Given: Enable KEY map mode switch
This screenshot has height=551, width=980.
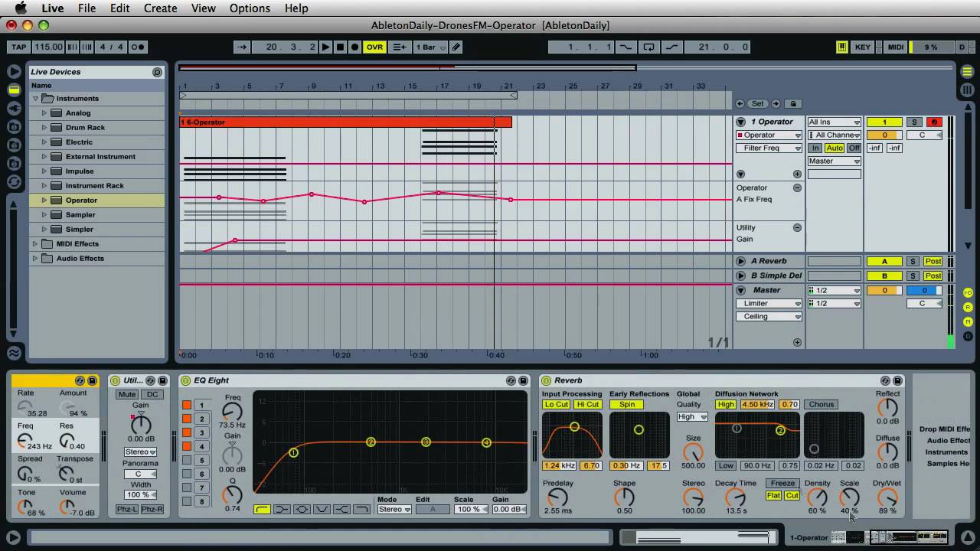Looking at the screenshot, I should tap(863, 47).
